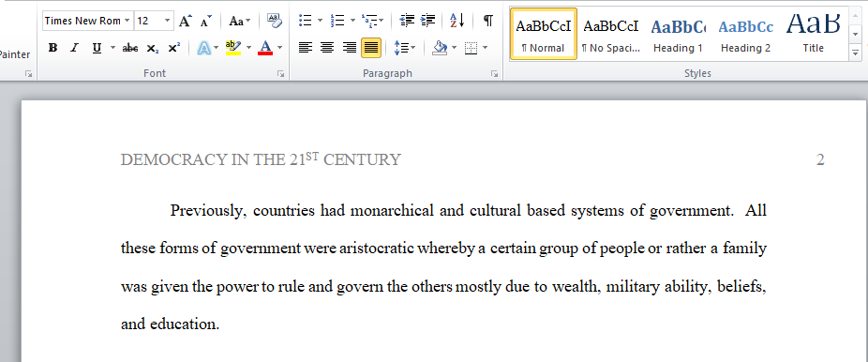This screenshot has height=362, width=868.
Task: Open Clipboard pane launcher
Action: tap(29, 73)
